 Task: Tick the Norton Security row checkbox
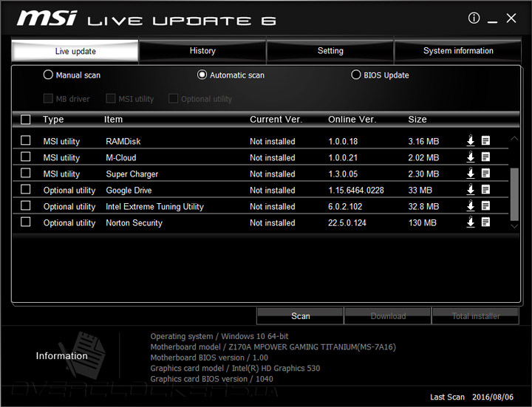click(x=25, y=222)
